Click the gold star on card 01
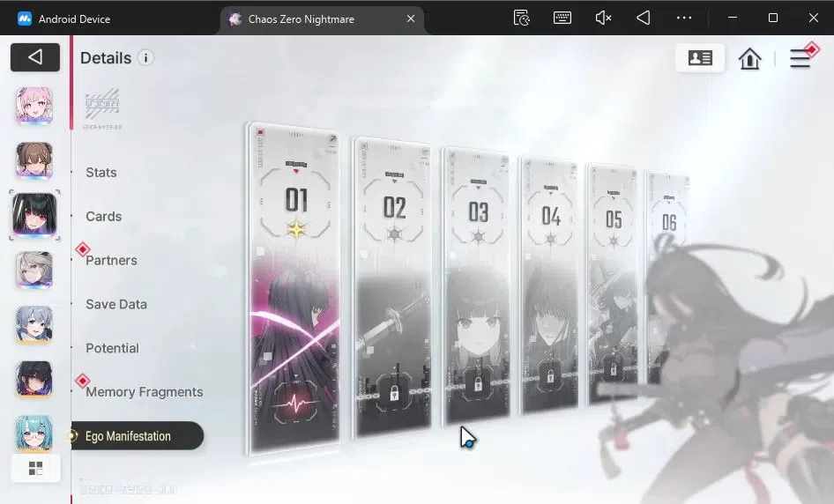Image resolution: width=834 pixels, height=504 pixels. pos(296,229)
